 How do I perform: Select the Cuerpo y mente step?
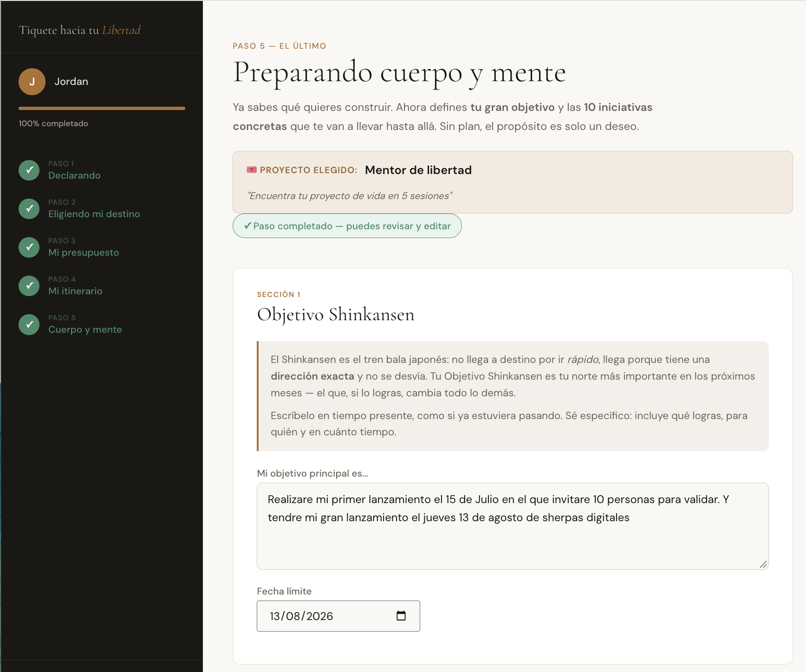[x=85, y=330]
